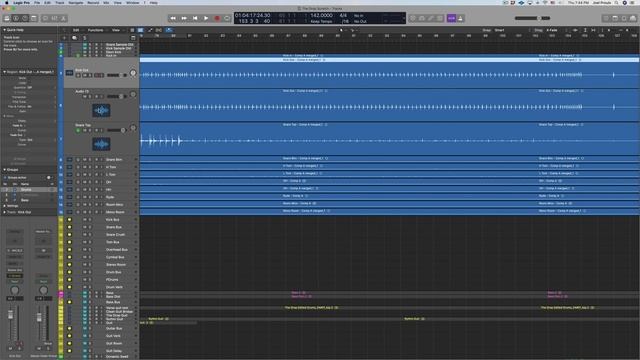Collapse the Groups section triangle
This screenshot has height=360, width=640.
click(4, 169)
